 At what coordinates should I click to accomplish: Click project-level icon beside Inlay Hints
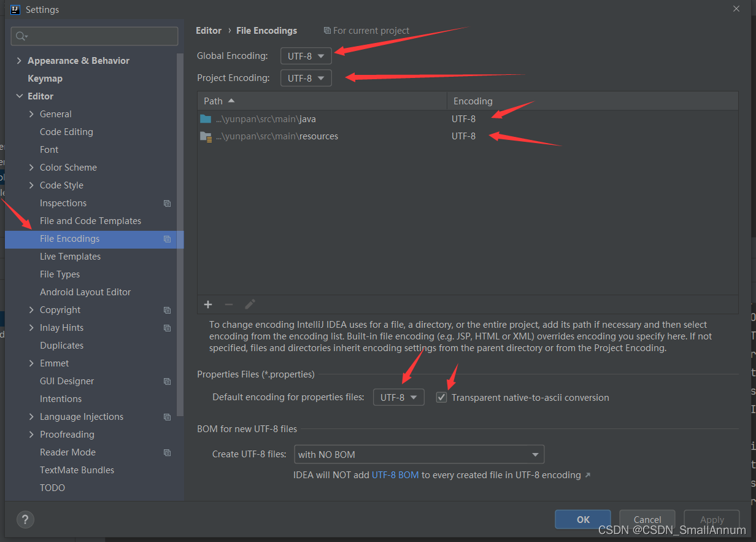167,328
